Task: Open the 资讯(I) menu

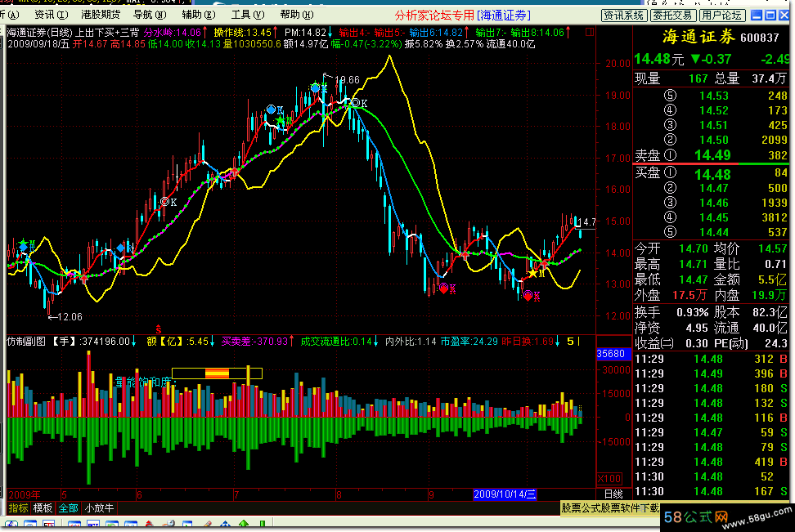Action: point(51,15)
